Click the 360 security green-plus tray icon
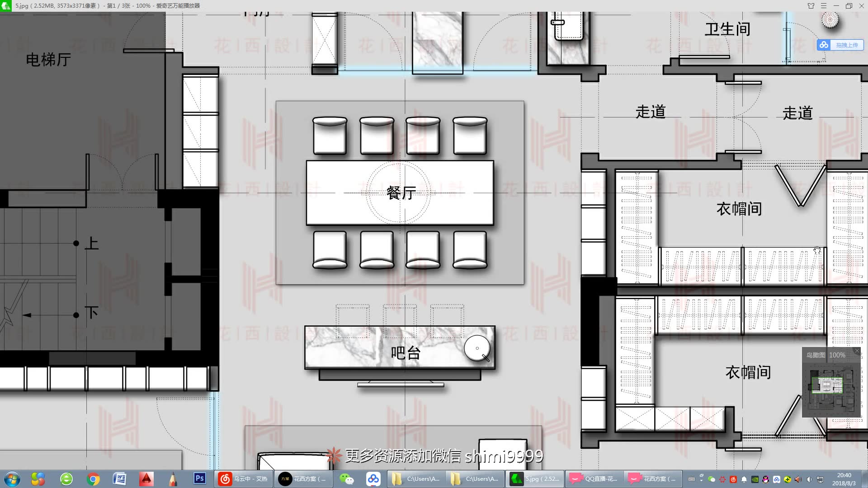 pyautogui.click(x=788, y=479)
